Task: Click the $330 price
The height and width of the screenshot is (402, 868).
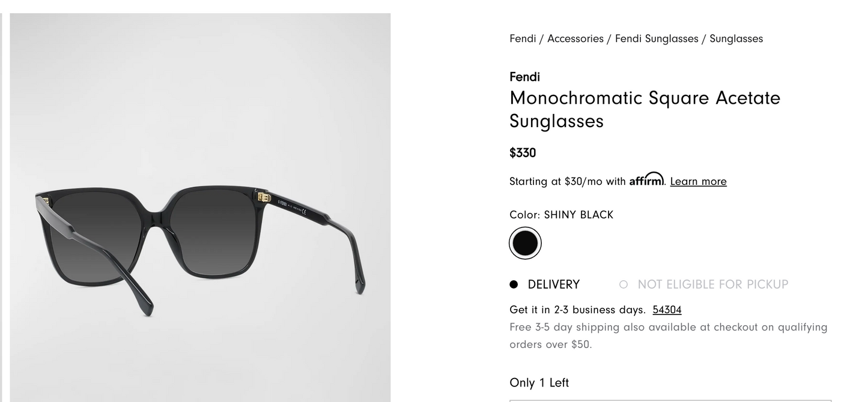Action: (x=523, y=153)
